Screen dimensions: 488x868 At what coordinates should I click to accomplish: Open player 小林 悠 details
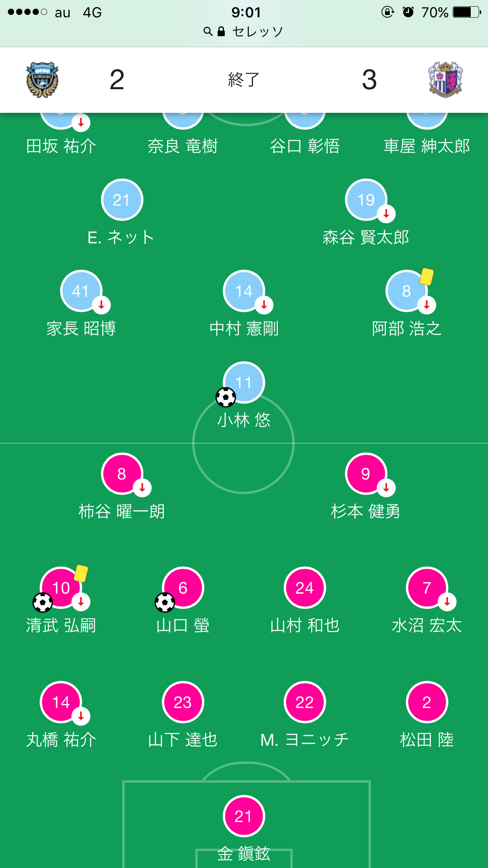coord(244,420)
